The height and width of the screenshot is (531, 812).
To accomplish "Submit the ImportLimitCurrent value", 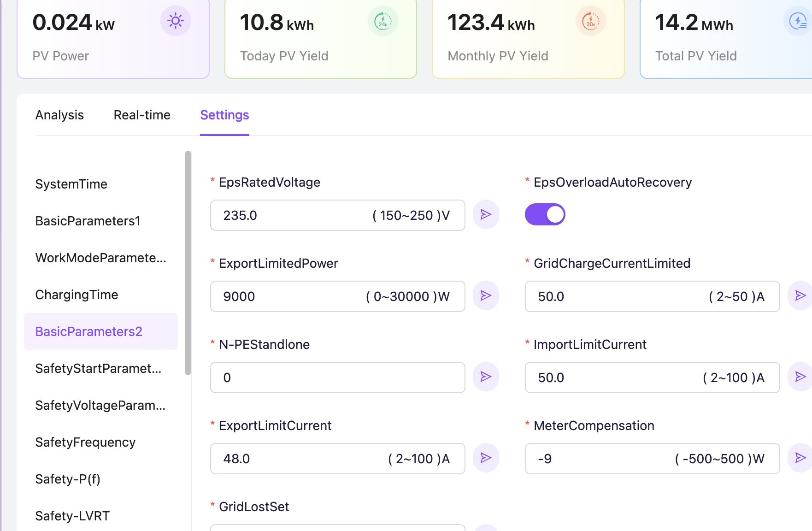I will point(800,377).
